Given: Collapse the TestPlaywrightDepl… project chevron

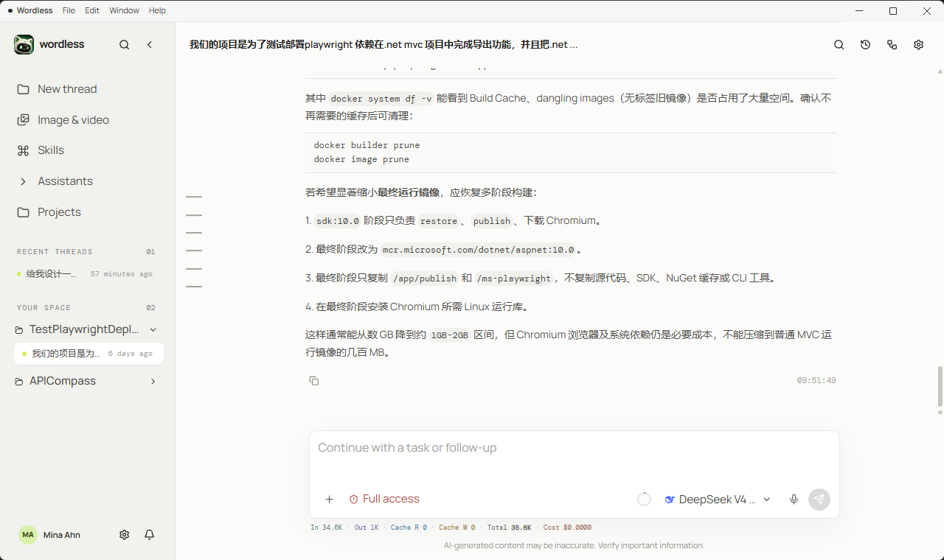Looking at the screenshot, I should (153, 330).
